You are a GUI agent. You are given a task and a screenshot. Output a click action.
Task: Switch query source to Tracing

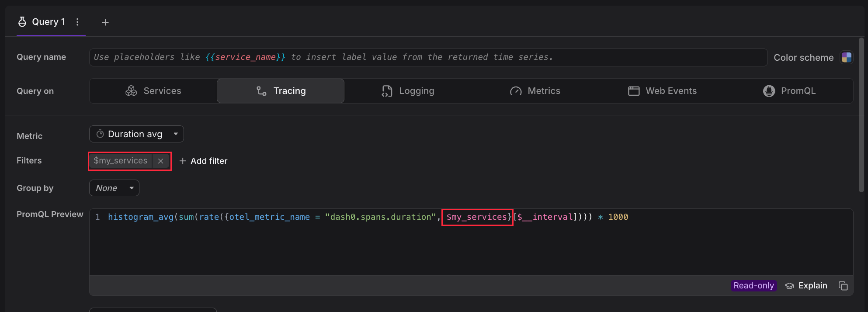[281, 91]
